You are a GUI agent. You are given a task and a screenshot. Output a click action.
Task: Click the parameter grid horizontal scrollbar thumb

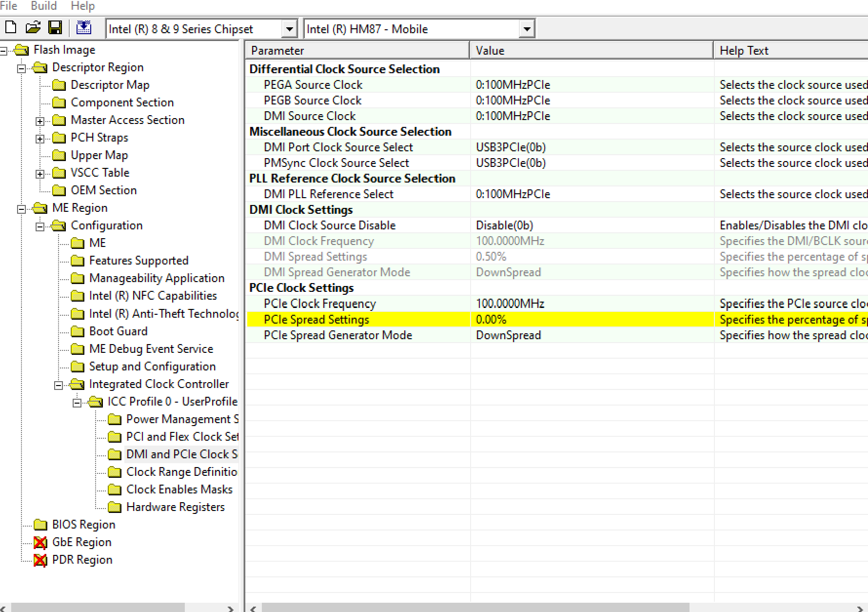pyautogui.click(x=475, y=608)
